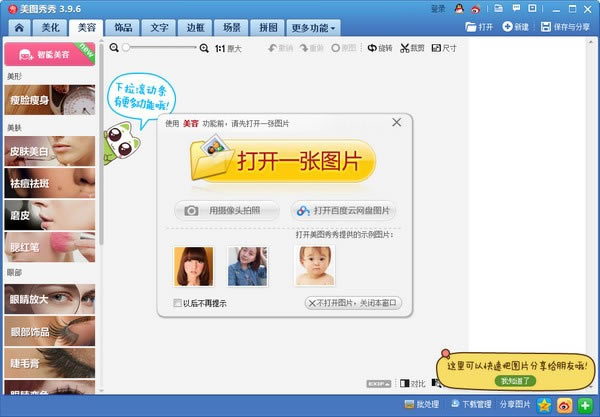600x417 pixels.
Task: Switch to the 饰品 tab
Action: [x=124, y=28]
